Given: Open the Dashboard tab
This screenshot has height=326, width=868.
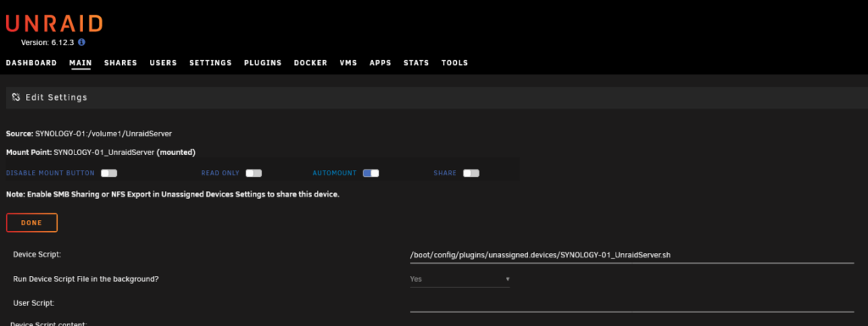Looking at the screenshot, I should tap(31, 63).
